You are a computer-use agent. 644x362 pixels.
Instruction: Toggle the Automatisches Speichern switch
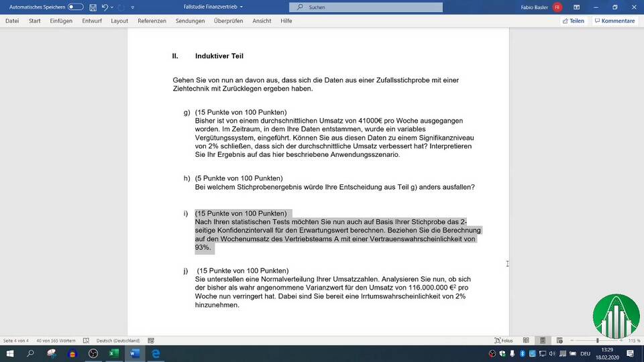(x=76, y=7)
